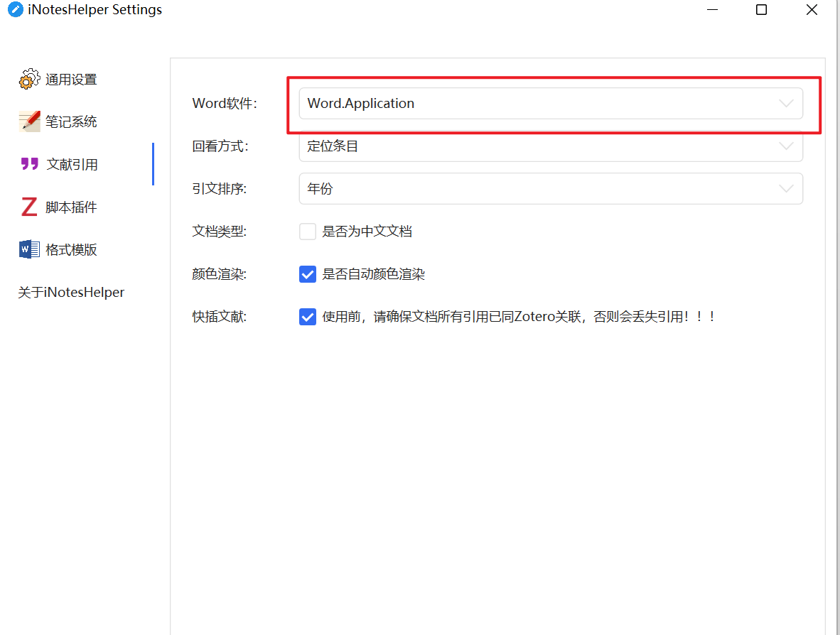Click the 使用前，请确保文档 warning text
The image size is (840, 635).
coord(519,316)
